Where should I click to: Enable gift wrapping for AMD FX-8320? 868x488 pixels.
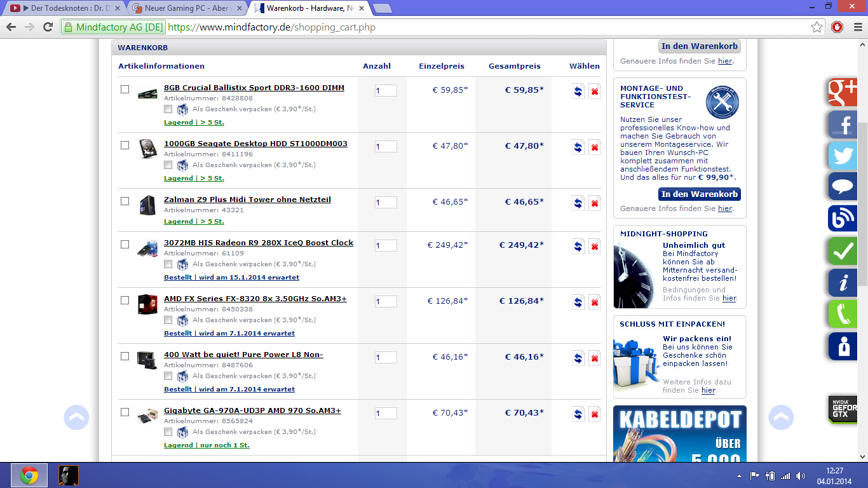coord(168,320)
